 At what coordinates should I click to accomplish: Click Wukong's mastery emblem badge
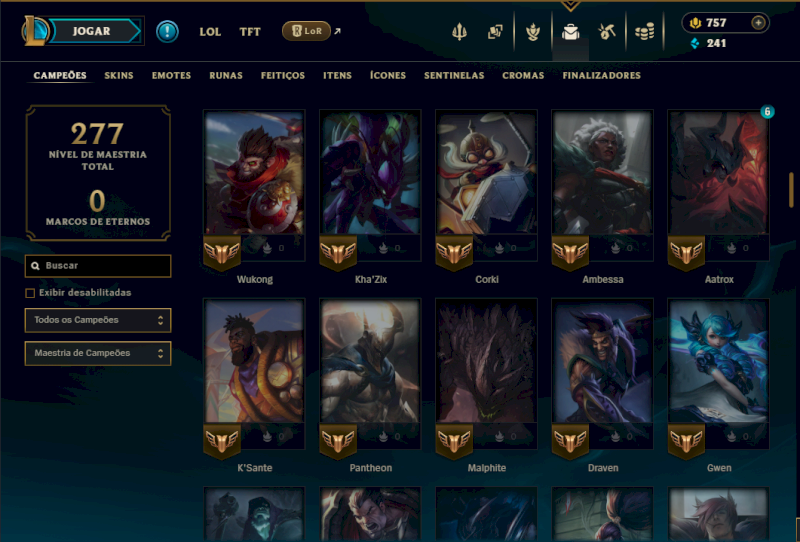point(222,253)
